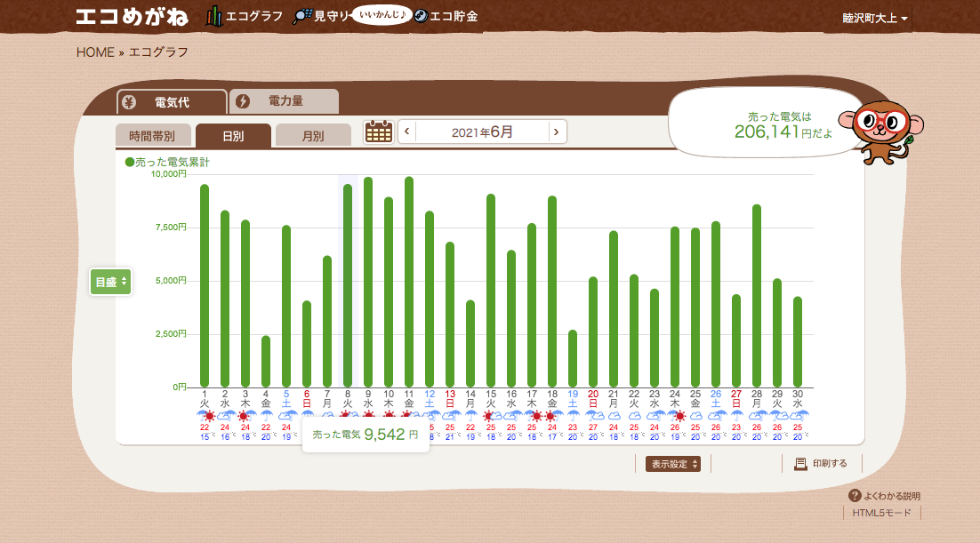Viewport: 980px width, 543px height.
Task: Click the 見守り magnifier icon
Action: tap(302, 17)
